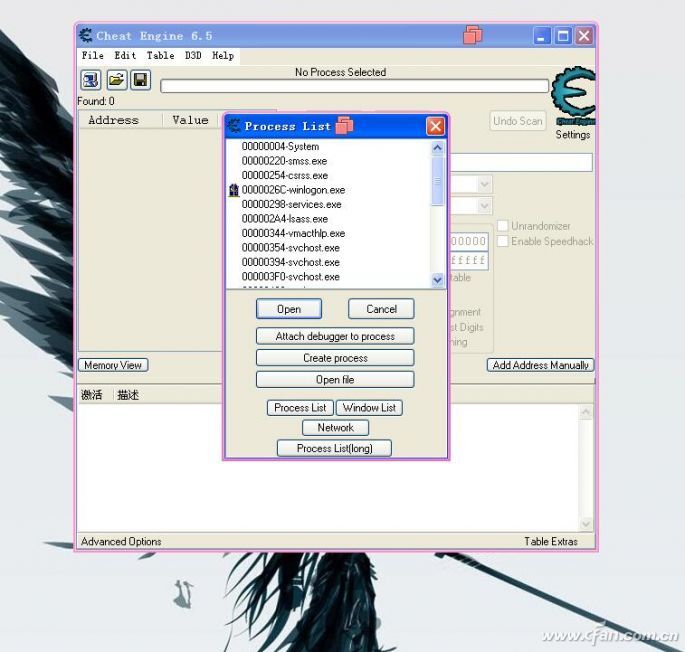Open Advanced Options
The width and height of the screenshot is (685, 652).
[x=121, y=541]
